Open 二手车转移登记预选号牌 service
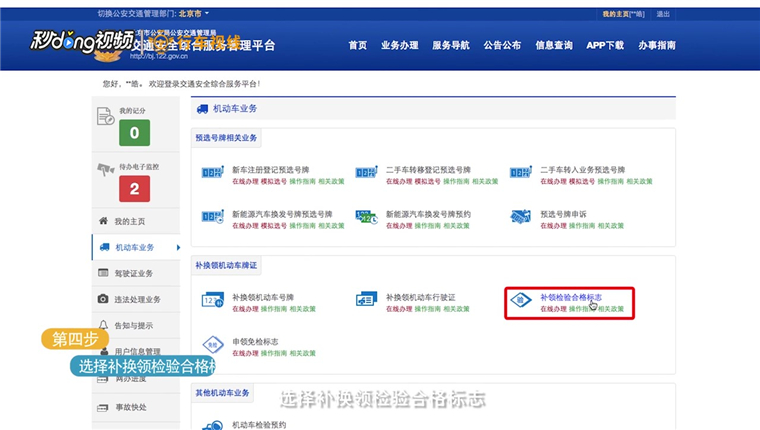Viewport: 760px width, 430px height. [428, 170]
